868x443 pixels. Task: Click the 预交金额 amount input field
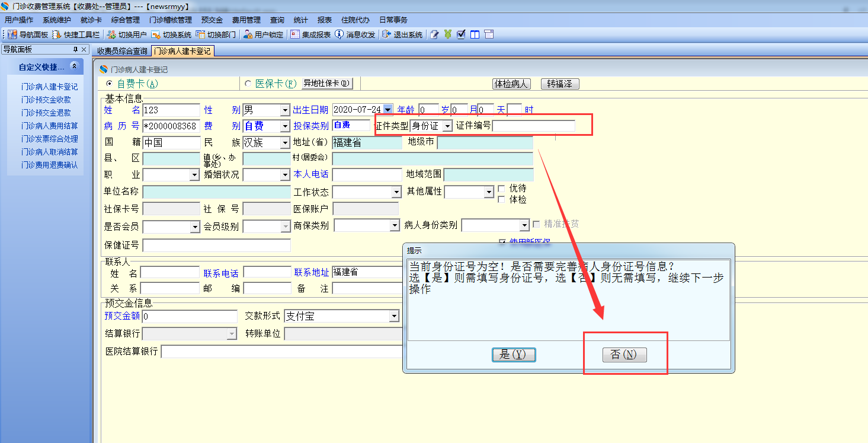tap(190, 317)
